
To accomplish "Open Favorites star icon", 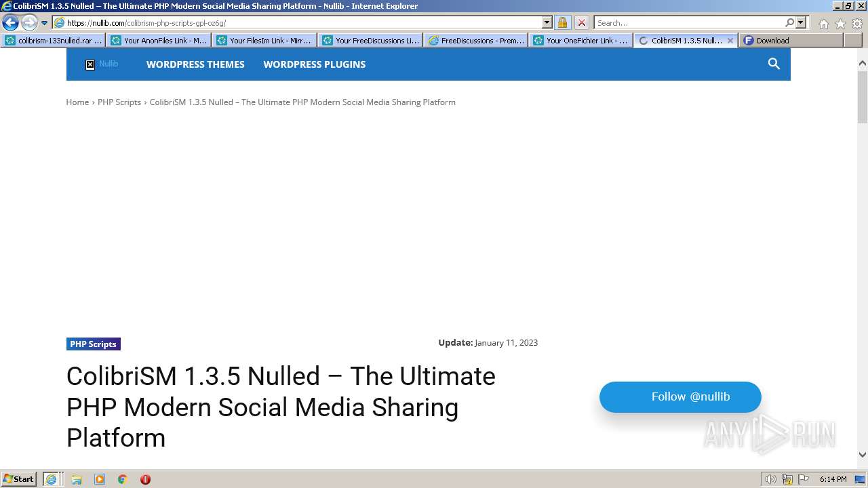I will pyautogui.click(x=840, y=23).
